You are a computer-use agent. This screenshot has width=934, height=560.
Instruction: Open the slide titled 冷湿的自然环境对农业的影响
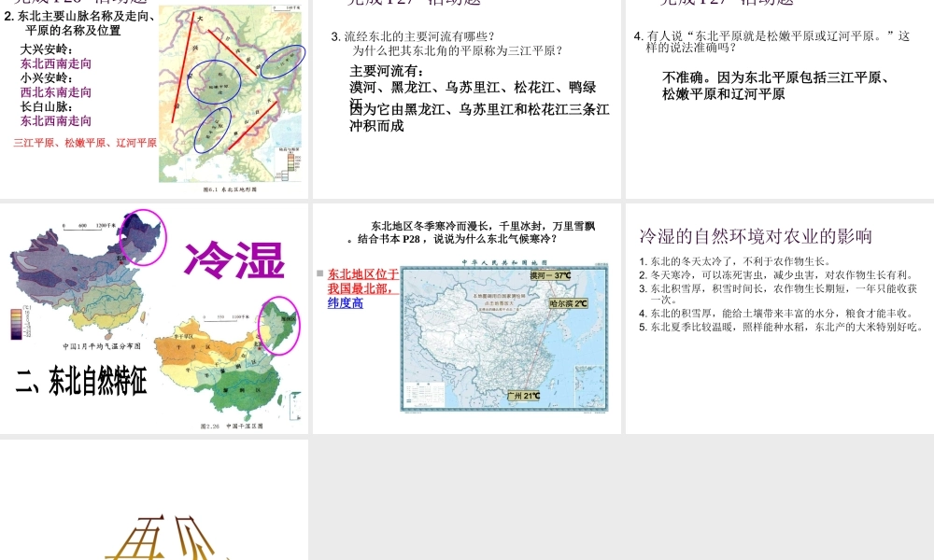(x=780, y=318)
